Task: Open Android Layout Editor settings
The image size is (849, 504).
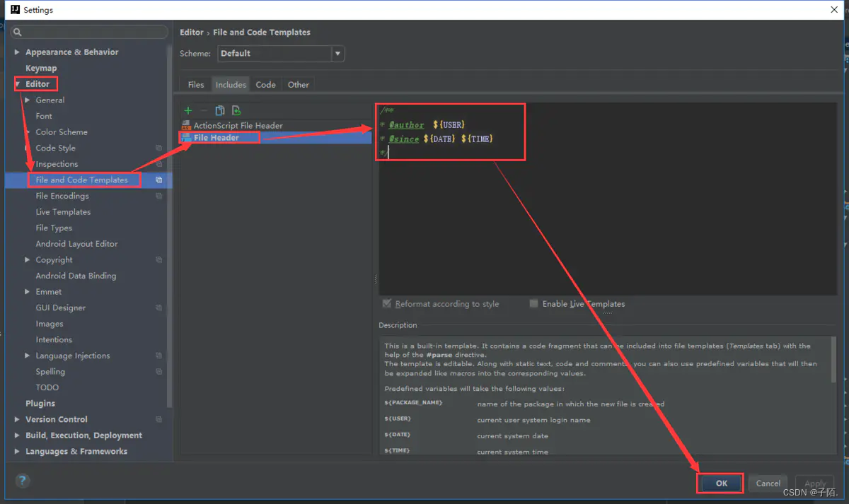Action: (76, 244)
